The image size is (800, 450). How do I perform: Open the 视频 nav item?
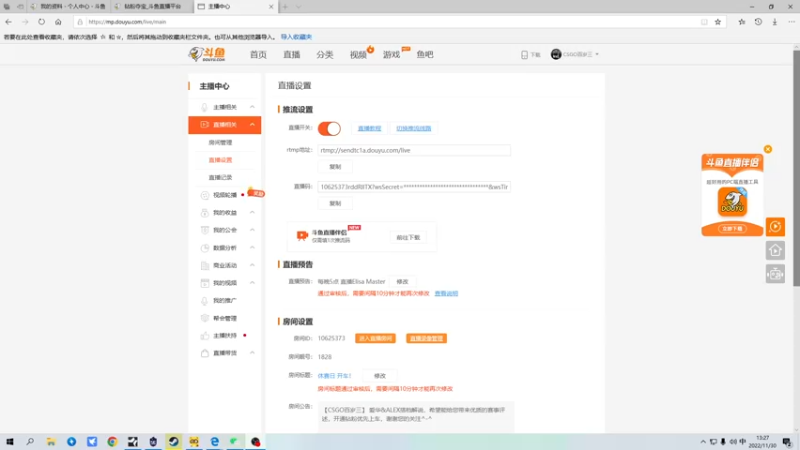358,55
